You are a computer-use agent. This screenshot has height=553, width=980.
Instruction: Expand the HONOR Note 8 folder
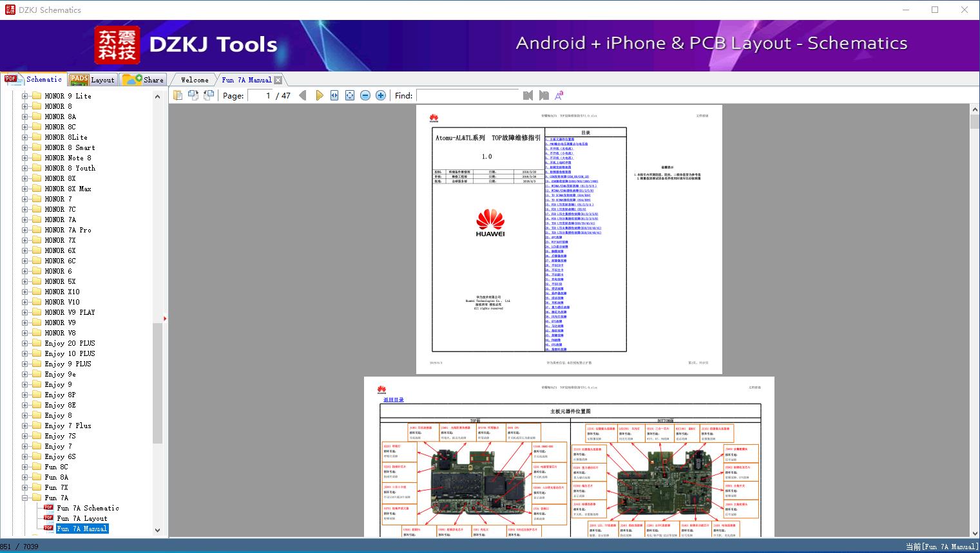coord(25,158)
